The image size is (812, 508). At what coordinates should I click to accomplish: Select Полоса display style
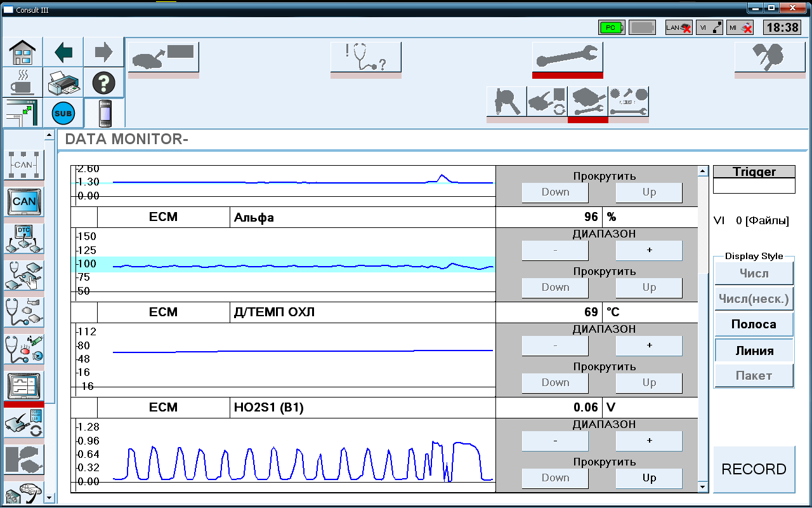tap(754, 324)
